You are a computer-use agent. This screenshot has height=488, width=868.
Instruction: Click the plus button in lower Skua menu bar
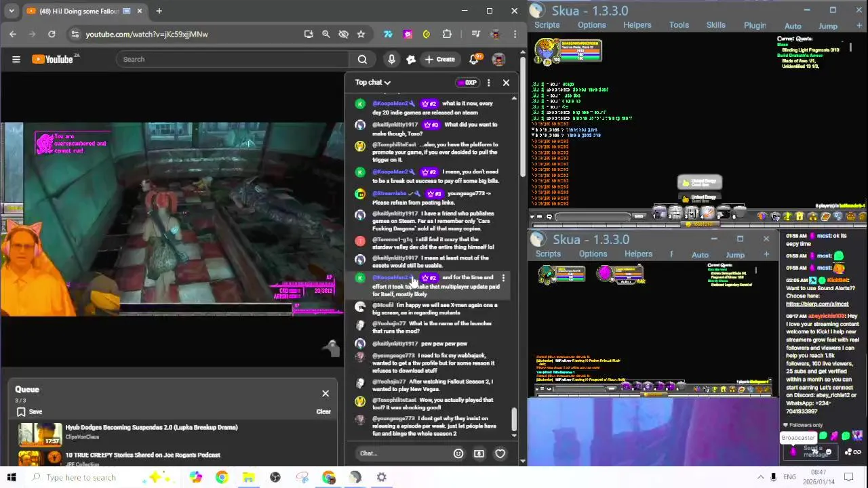(x=766, y=254)
